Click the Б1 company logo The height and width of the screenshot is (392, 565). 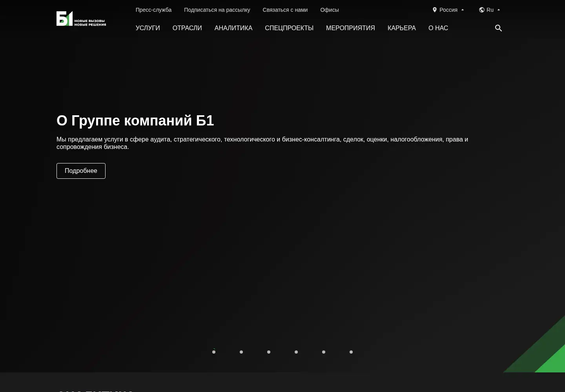[x=81, y=18]
